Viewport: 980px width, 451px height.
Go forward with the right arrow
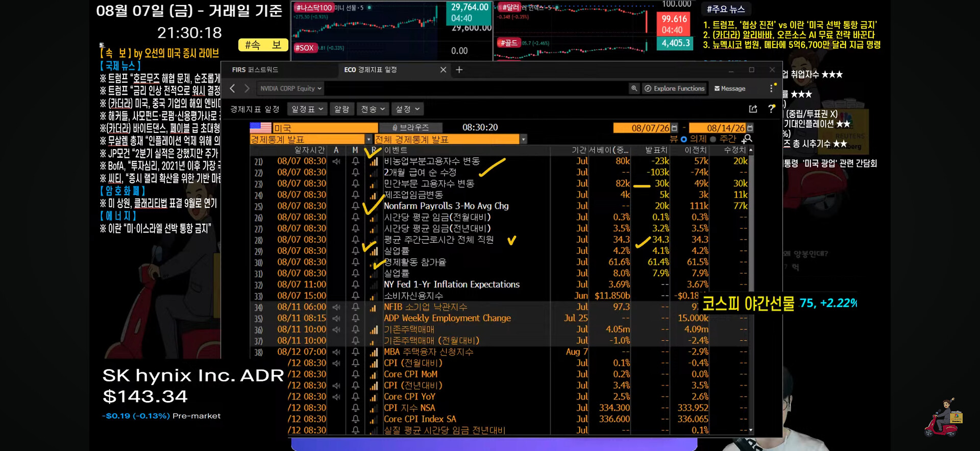(x=247, y=88)
